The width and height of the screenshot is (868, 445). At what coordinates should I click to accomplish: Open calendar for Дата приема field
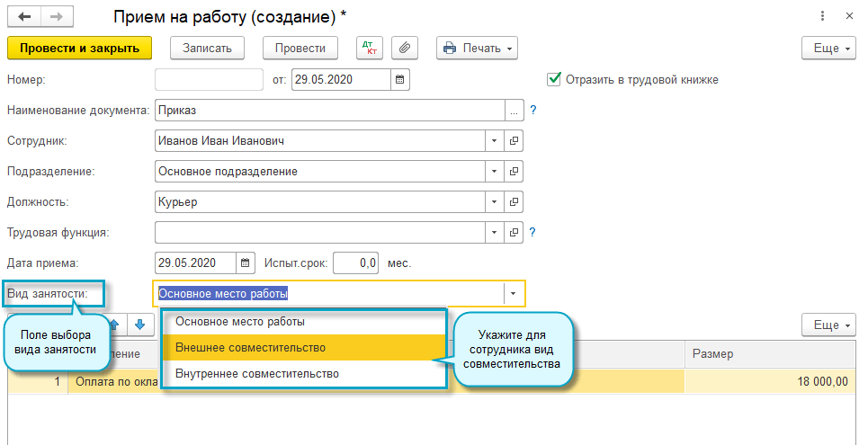245,263
